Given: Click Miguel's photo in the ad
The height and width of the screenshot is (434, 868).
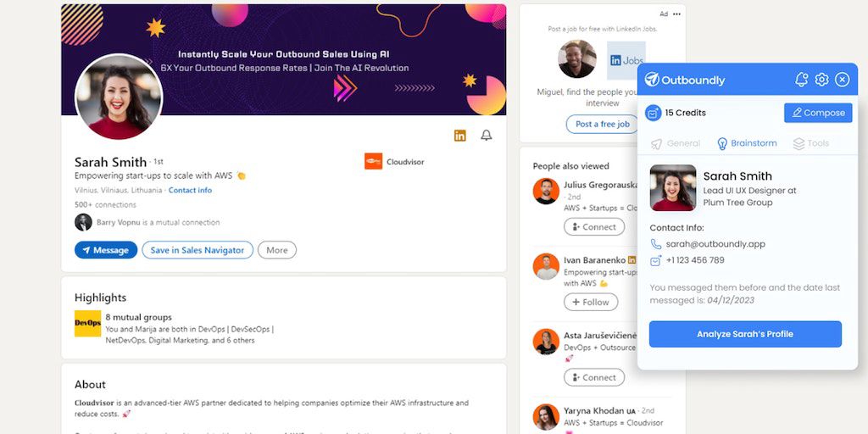Looking at the screenshot, I should pos(576,58).
